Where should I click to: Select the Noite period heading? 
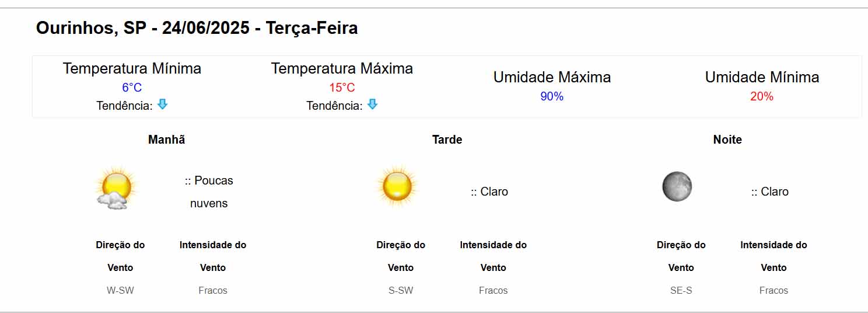pos(727,140)
